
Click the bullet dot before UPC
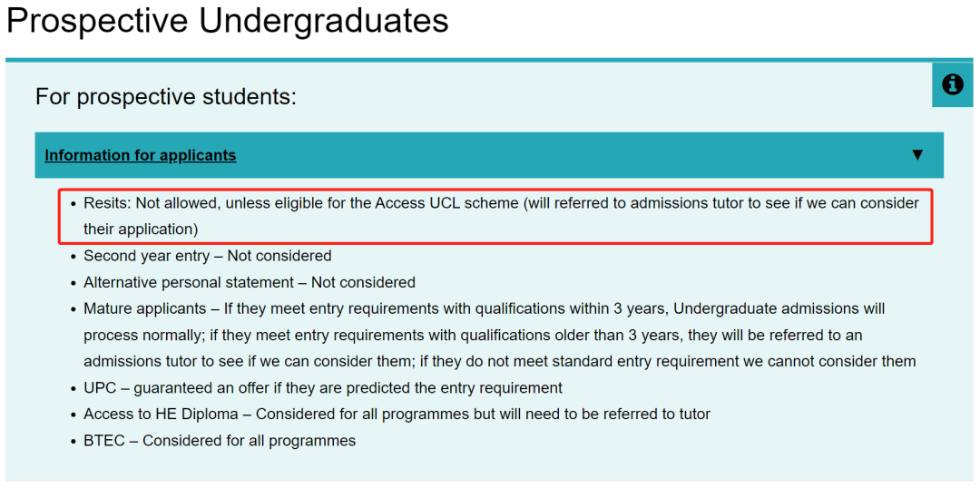(73, 388)
